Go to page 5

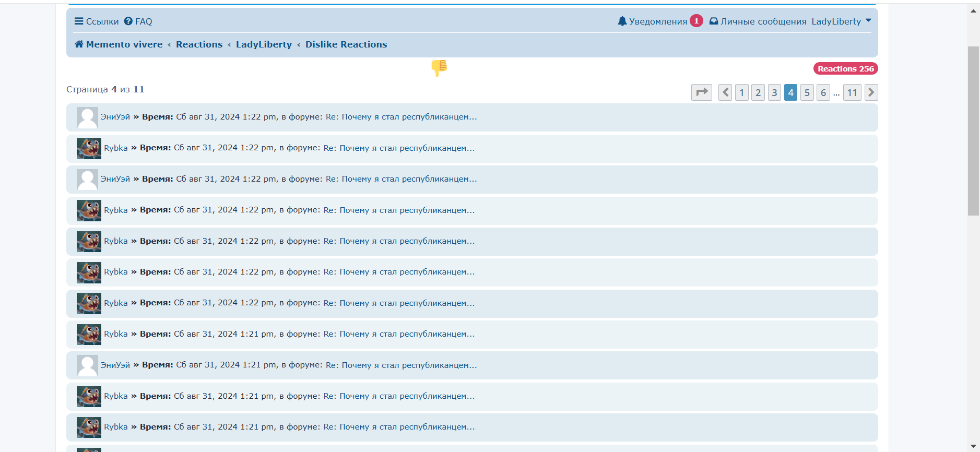pos(807,92)
